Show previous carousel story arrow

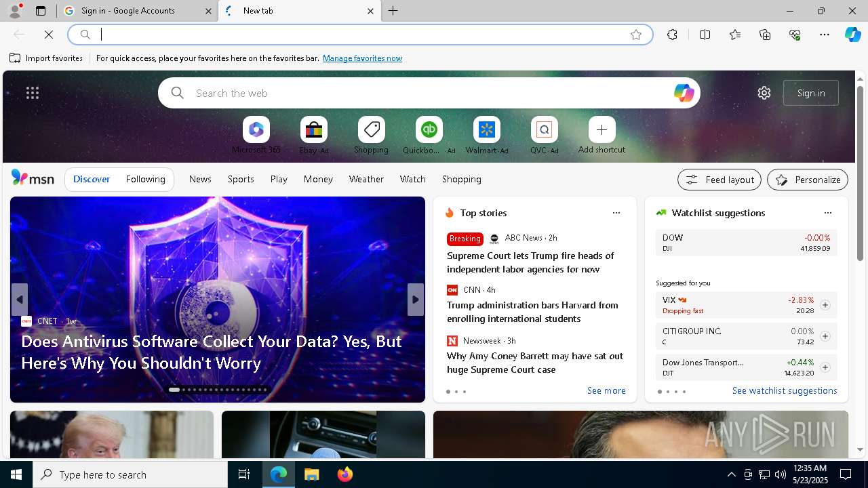20,300
